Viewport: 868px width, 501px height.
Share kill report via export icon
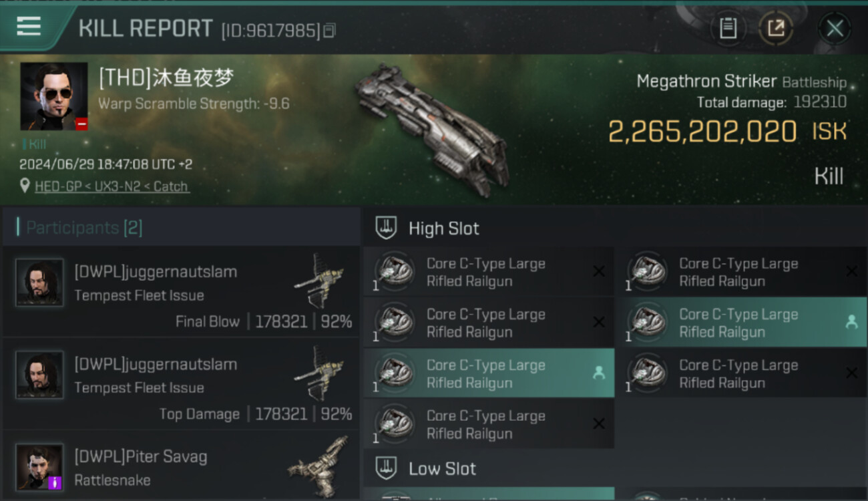tap(776, 28)
